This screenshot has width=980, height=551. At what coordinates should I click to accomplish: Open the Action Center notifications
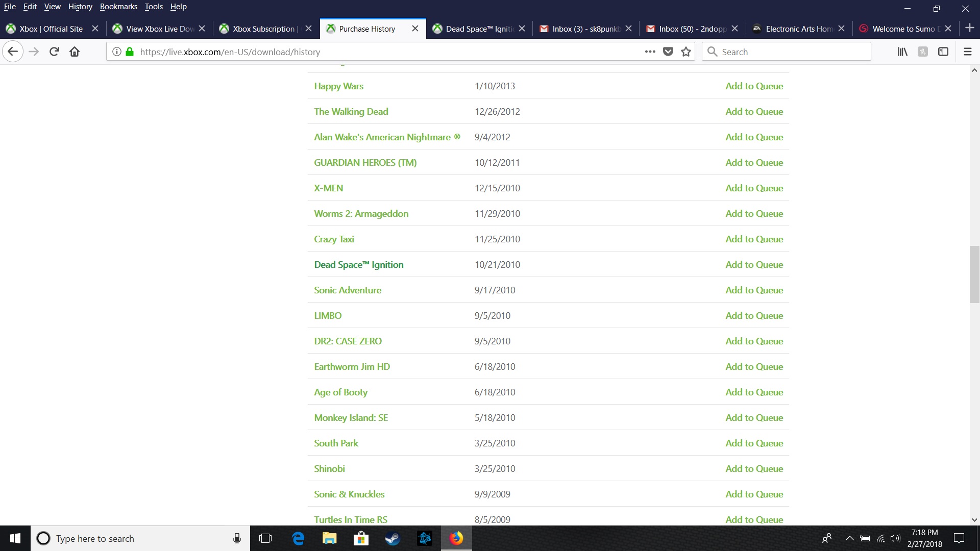point(959,538)
